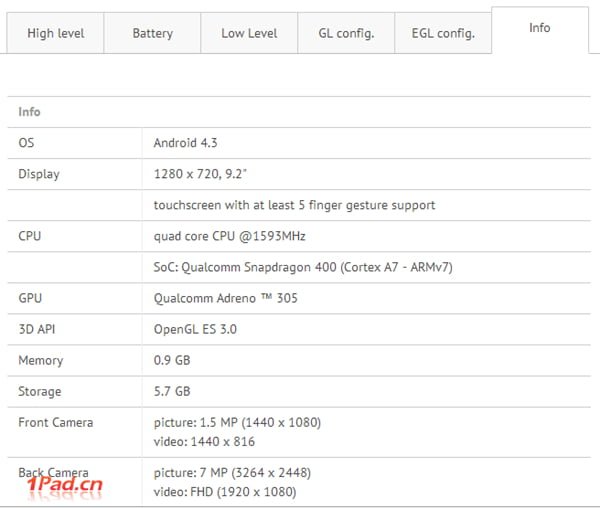Viewport: 600px width, 508px height.
Task: Click the Qualcomm Adreno 305 value
Action: click(x=226, y=298)
